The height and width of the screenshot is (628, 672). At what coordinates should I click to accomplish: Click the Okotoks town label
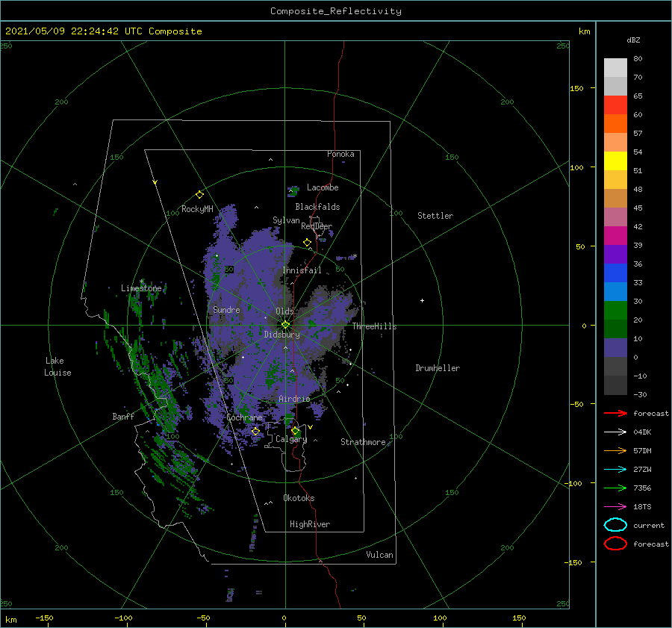tap(299, 498)
